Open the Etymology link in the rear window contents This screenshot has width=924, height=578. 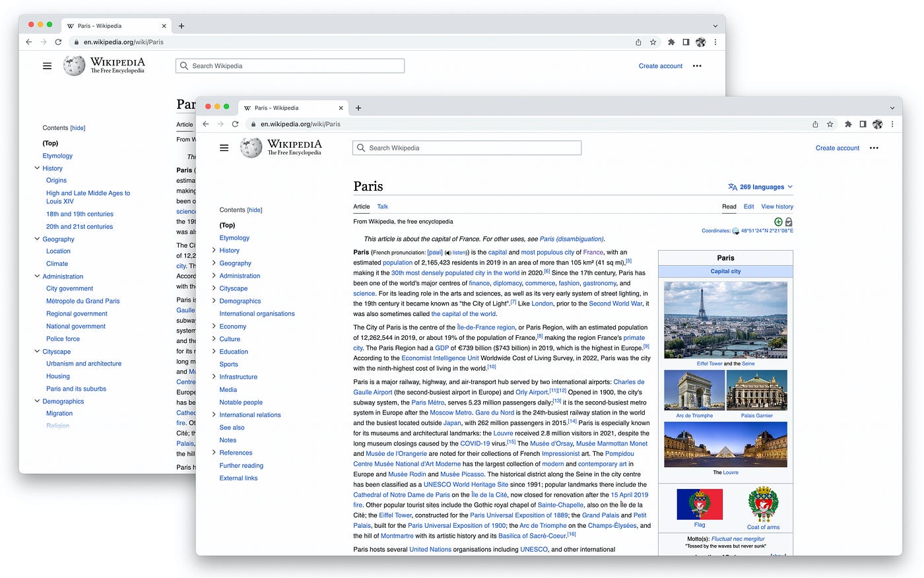[57, 156]
